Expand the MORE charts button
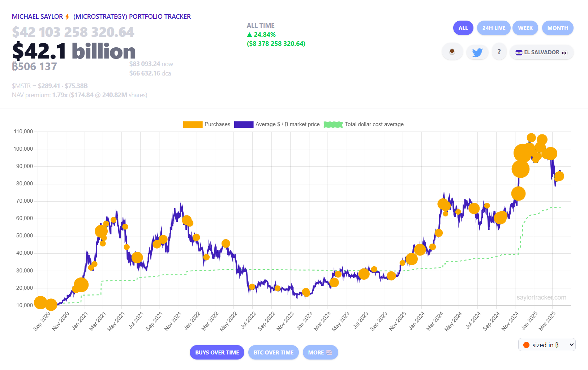This screenshot has width=588, height=370. point(320,352)
